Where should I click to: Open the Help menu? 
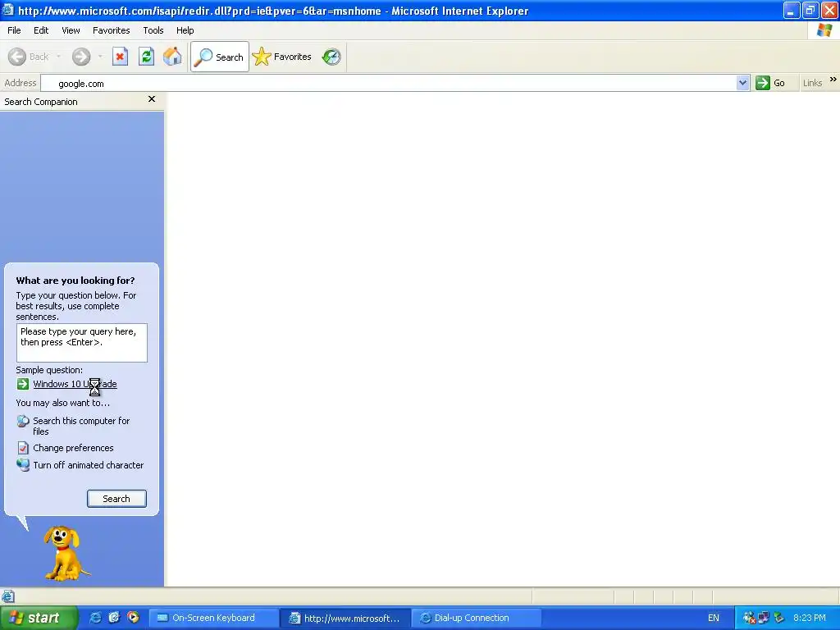click(x=185, y=30)
